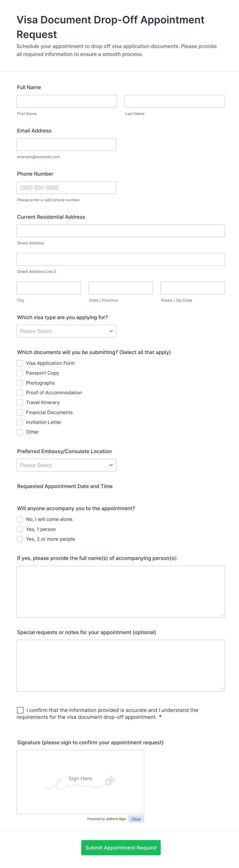The width and height of the screenshot is (239, 868).
Task: Tick the Passport Copy checkbox
Action: (20, 373)
